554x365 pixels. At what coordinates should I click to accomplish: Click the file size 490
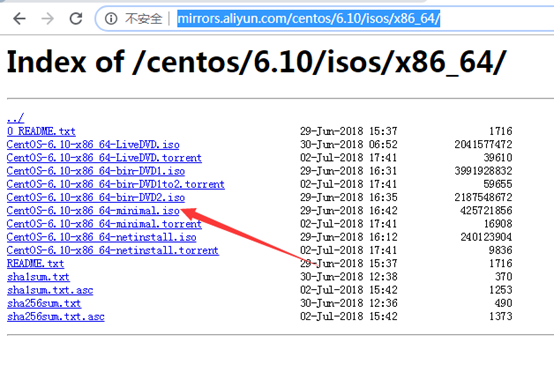pos(503,303)
